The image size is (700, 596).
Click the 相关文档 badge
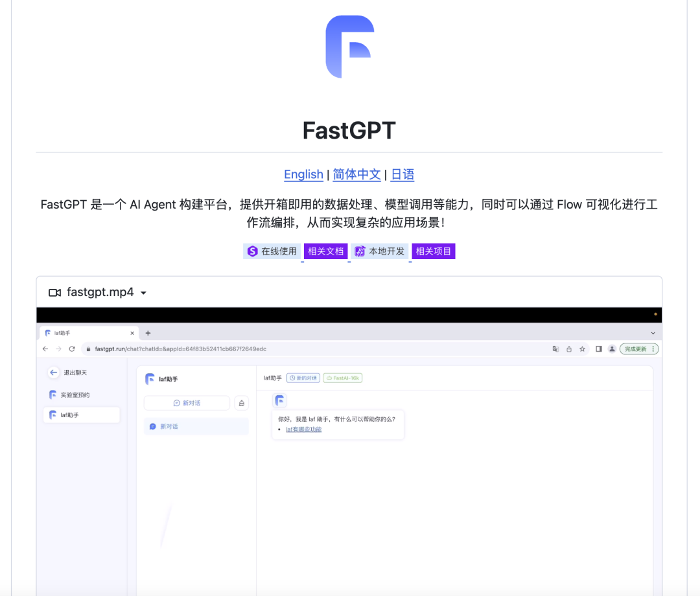click(x=326, y=251)
